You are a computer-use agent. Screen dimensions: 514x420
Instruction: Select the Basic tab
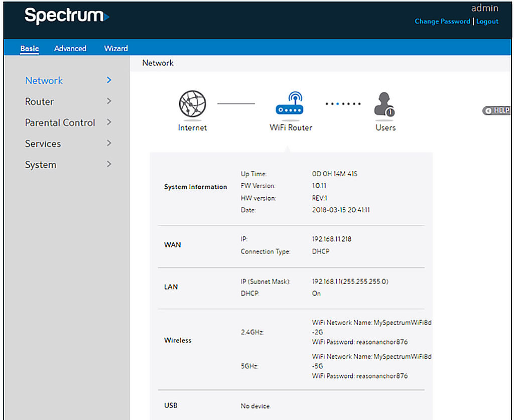pos(29,48)
